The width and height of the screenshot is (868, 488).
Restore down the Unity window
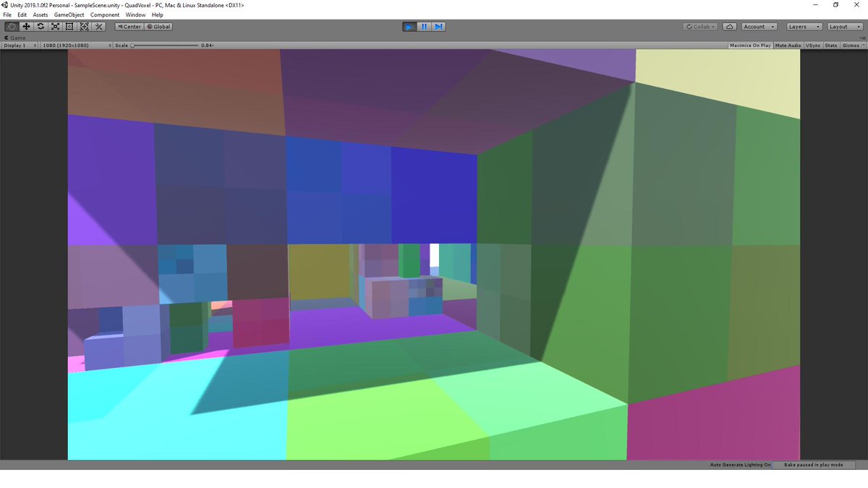coord(836,5)
